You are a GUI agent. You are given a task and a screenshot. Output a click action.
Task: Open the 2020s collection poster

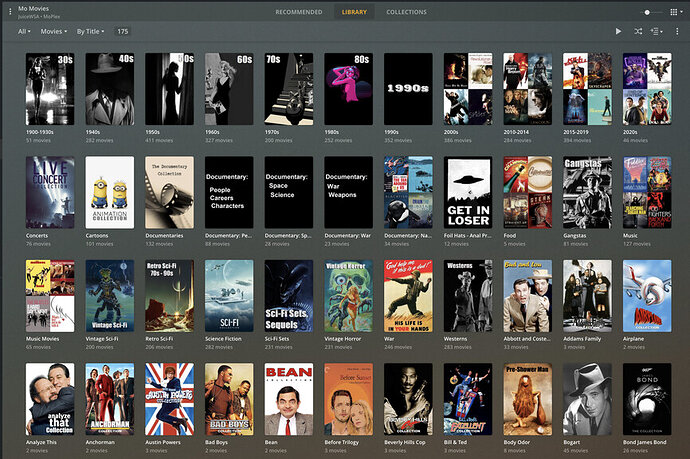[647, 89]
